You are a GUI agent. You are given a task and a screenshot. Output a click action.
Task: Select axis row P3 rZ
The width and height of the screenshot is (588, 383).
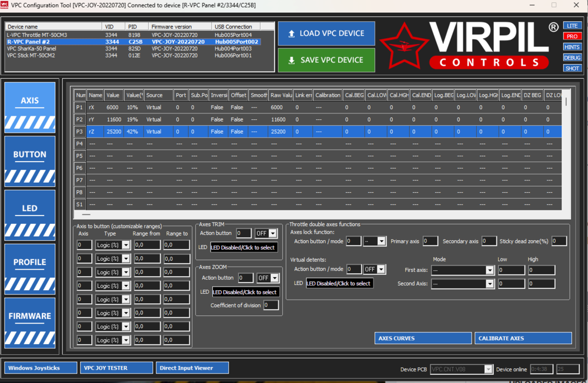(318, 132)
